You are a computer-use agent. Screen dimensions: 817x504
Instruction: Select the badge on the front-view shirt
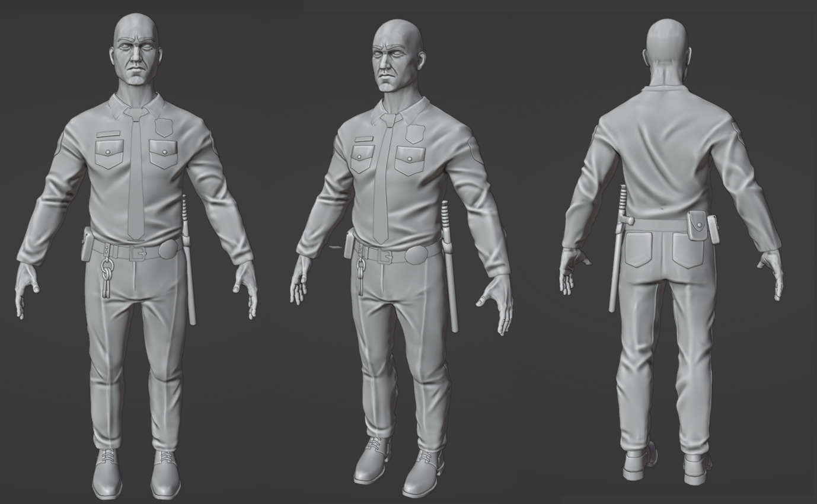pos(164,127)
